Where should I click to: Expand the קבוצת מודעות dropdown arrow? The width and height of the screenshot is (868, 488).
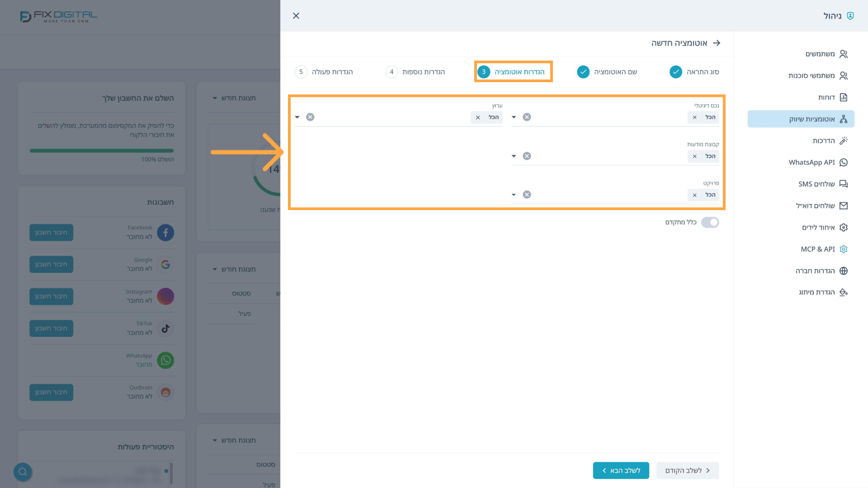tap(514, 156)
